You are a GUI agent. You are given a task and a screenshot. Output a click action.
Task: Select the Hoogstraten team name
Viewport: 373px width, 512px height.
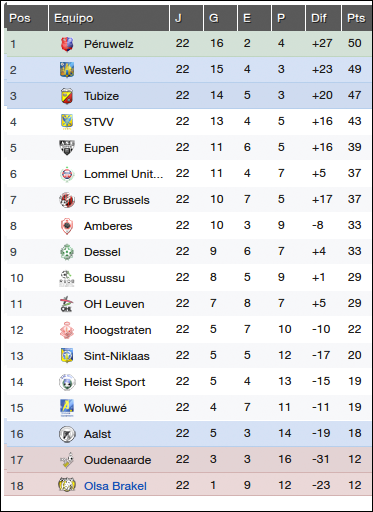[118, 330]
